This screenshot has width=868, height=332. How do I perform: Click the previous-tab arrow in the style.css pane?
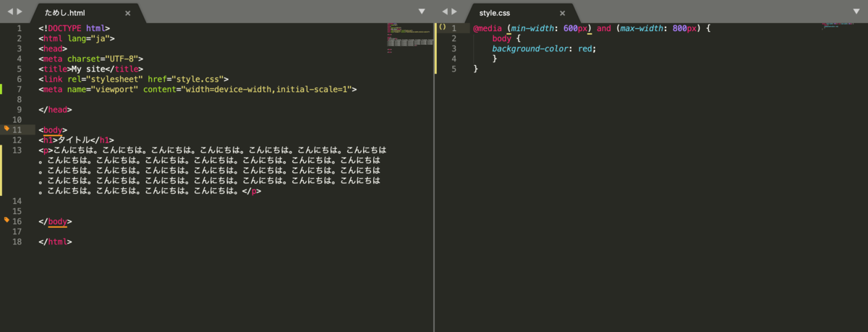click(x=444, y=12)
